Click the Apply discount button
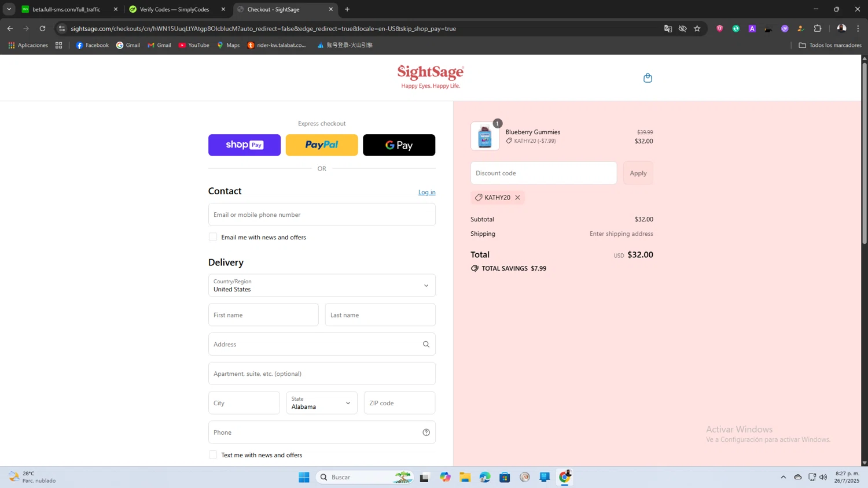Image resolution: width=868 pixels, height=488 pixels. [638, 173]
